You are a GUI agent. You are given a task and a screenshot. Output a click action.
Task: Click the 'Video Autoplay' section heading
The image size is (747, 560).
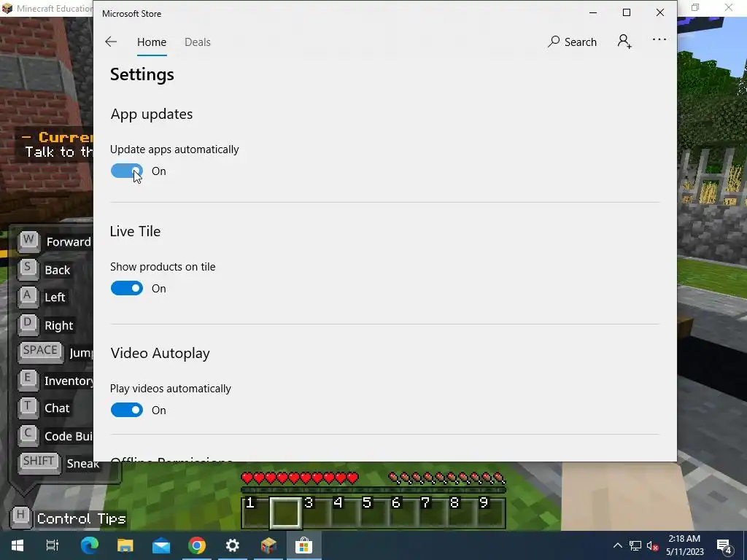[x=160, y=353]
